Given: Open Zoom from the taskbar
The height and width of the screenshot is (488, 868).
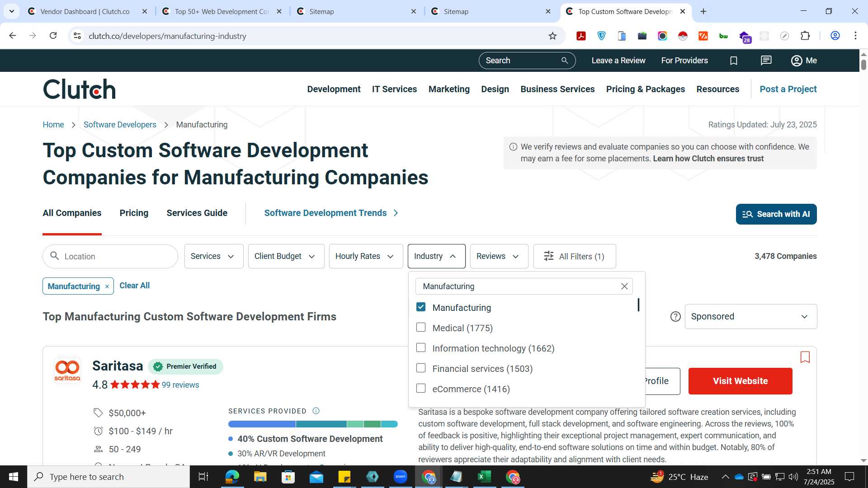Looking at the screenshot, I should click(x=400, y=477).
